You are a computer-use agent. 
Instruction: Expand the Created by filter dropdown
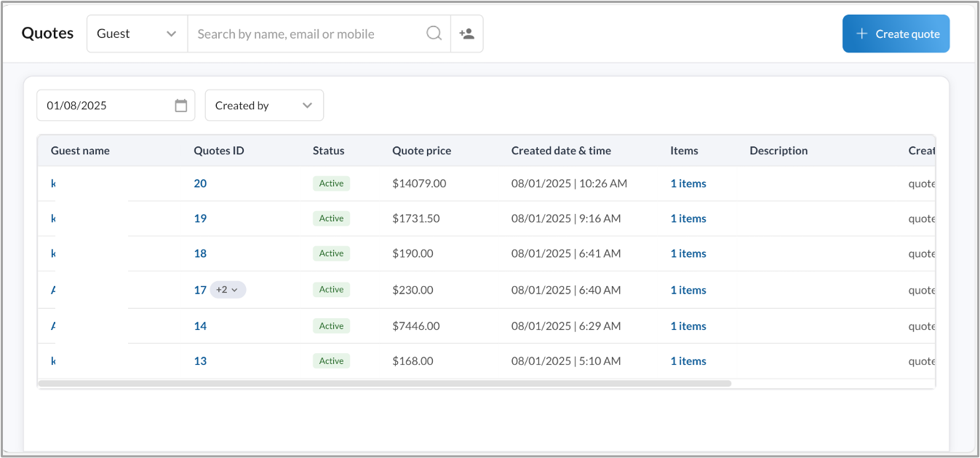[x=264, y=106]
